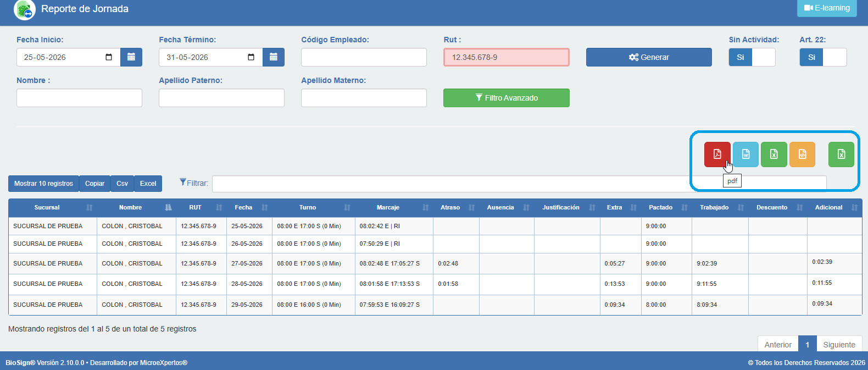The image size is (868, 370).
Task: Click the Generar button
Action: point(649,57)
